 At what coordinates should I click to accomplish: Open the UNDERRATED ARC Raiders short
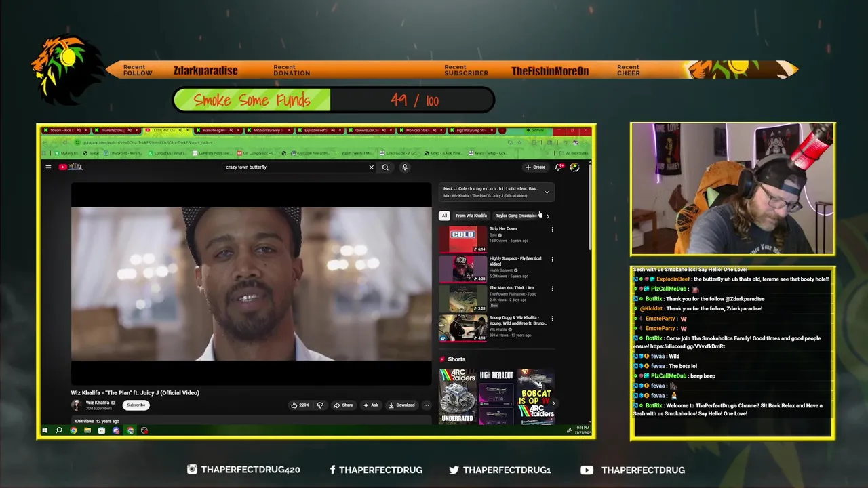click(x=458, y=396)
